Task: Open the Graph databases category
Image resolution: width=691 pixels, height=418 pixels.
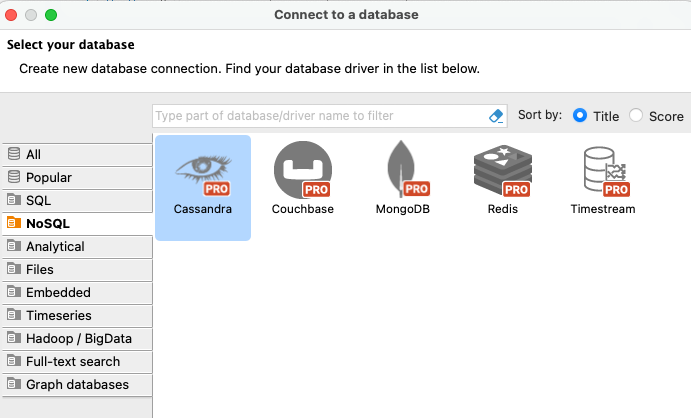Action: click(77, 384)
